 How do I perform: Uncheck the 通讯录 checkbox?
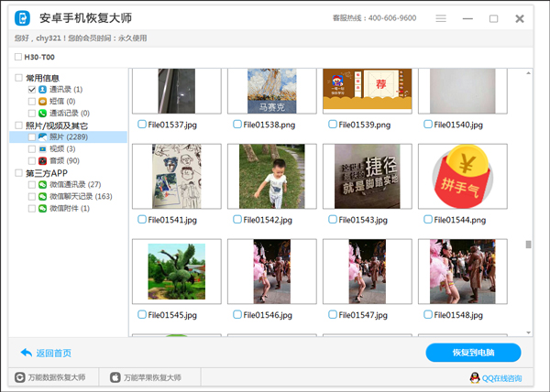[32, 90]
